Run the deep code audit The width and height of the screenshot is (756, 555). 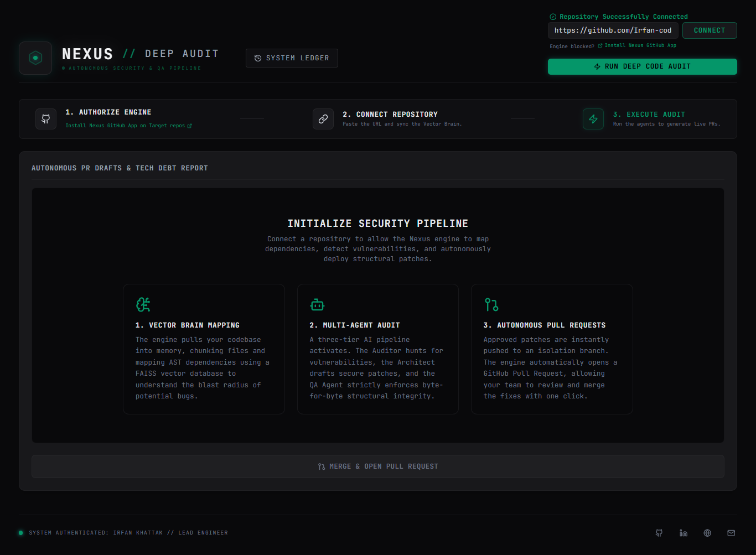tap(643, 66)
